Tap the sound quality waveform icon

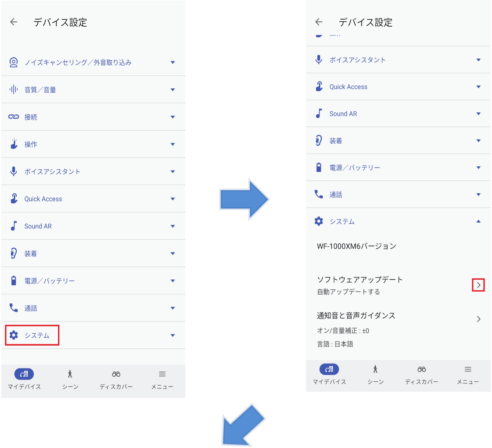tap(13, 89)
